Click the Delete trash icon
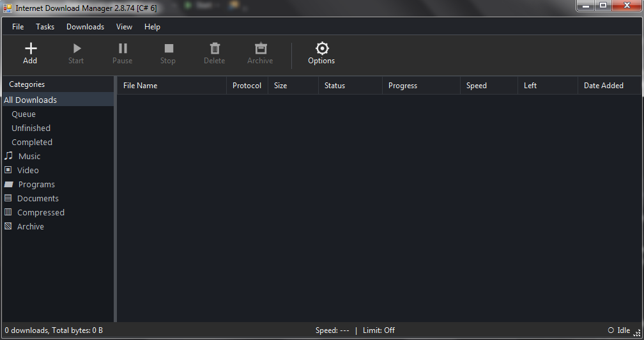 tap(215, 49)
